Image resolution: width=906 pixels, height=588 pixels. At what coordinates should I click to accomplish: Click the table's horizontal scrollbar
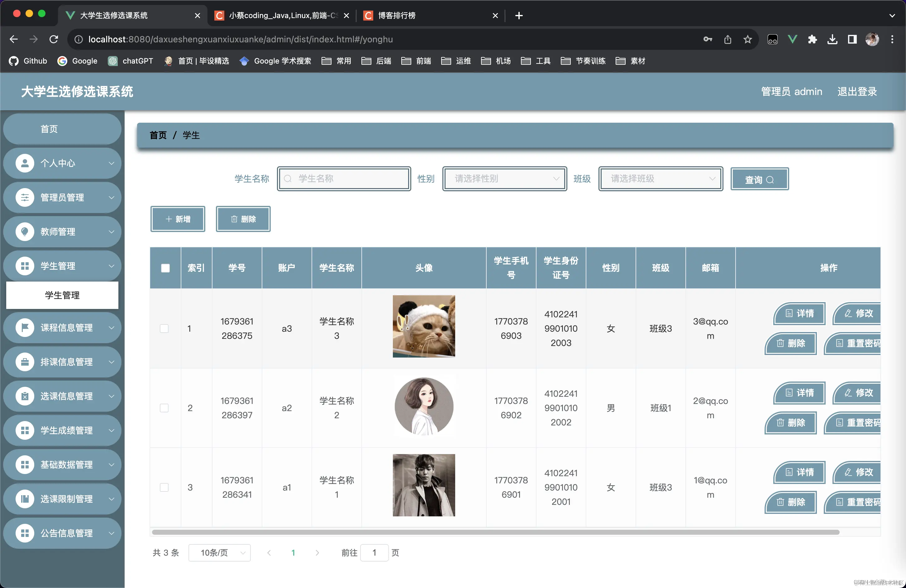(495, 532)
